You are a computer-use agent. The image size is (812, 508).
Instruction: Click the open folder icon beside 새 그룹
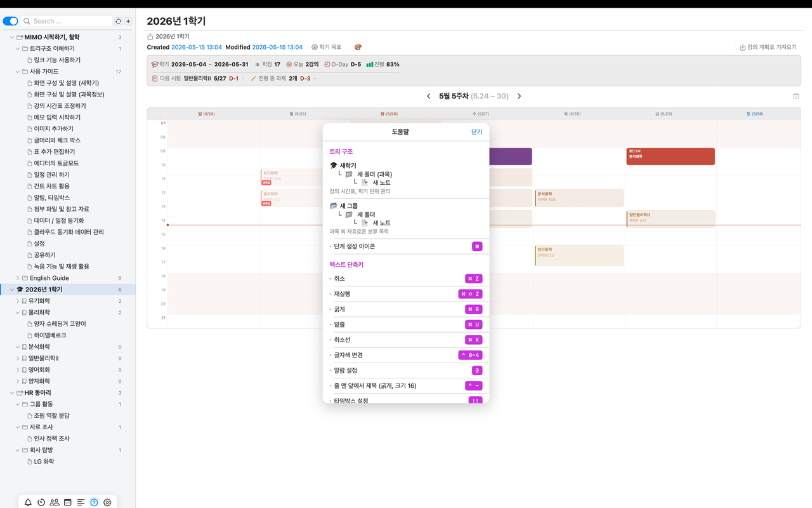pos(334,206)
